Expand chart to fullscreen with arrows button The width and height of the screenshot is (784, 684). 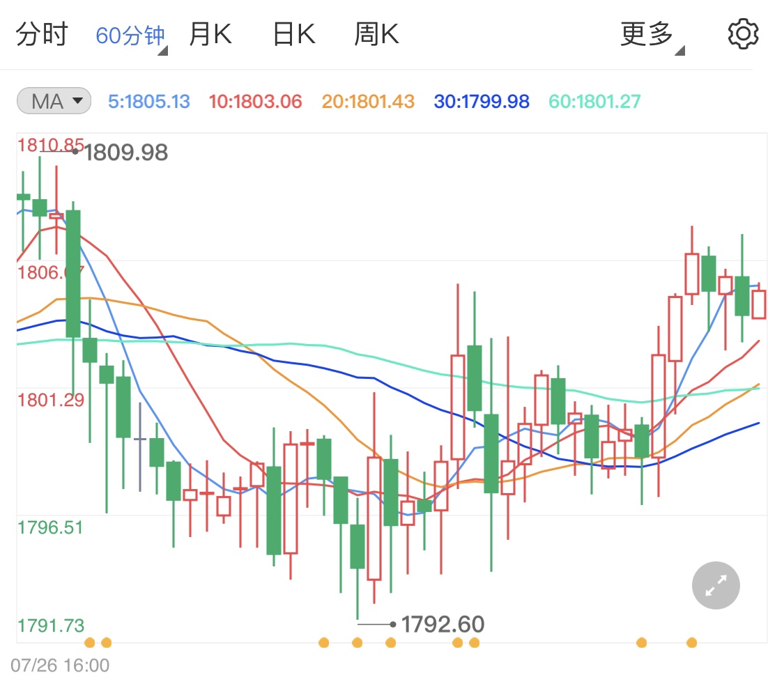point(716,585)
